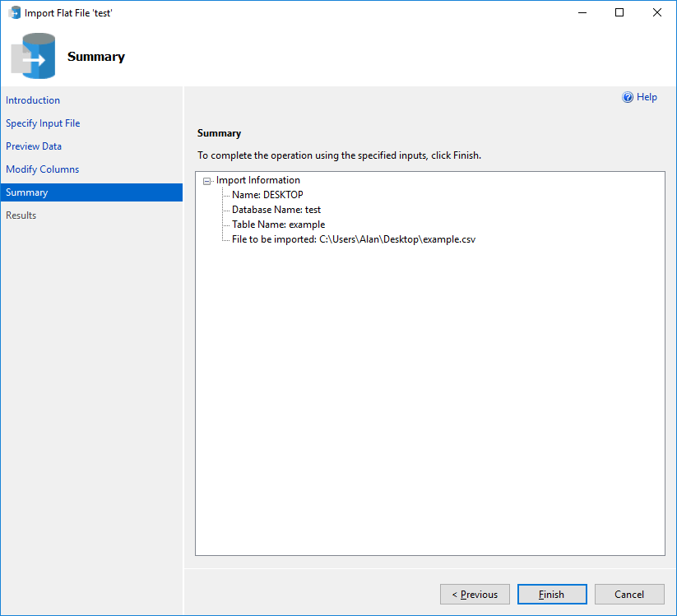Maximize the wizard window
Screen dimensions: 677x616
tap(619, 12)
